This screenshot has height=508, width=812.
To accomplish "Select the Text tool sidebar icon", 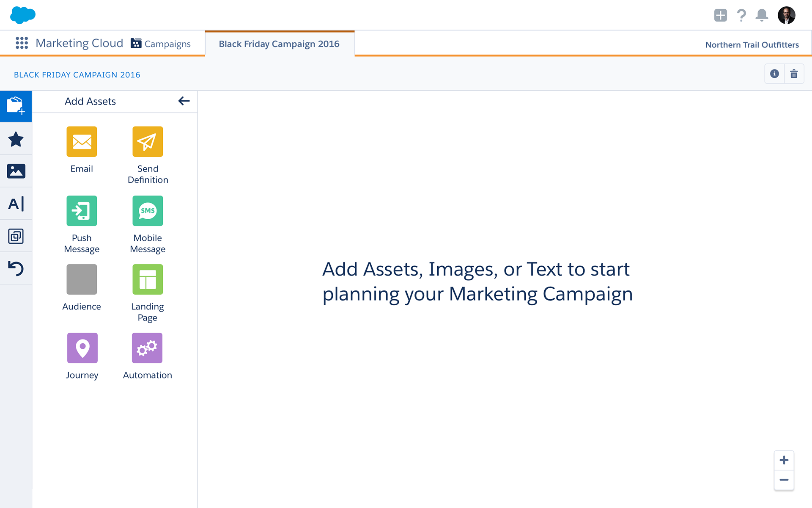I will point(16,204).
